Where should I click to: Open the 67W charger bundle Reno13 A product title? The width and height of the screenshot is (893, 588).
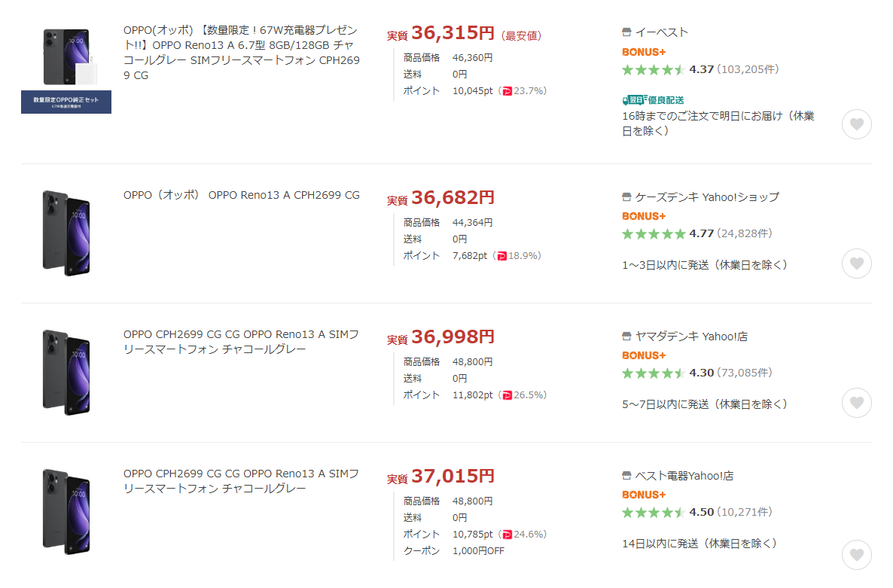tap(242, 53)
